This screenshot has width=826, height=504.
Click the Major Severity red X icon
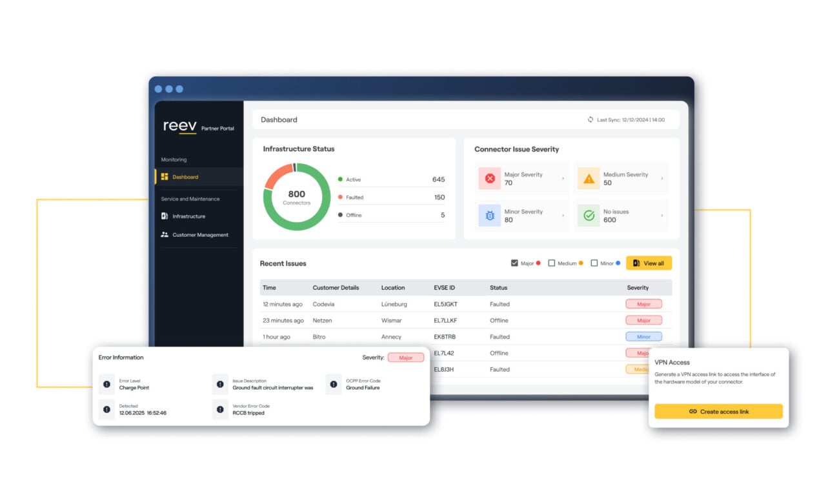490,179
